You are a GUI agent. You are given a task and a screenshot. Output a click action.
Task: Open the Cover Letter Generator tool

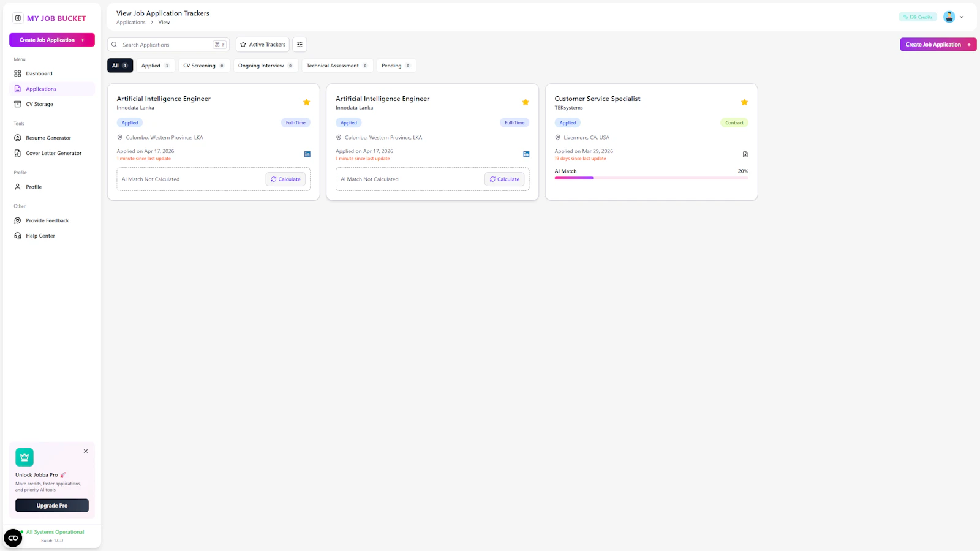(52, 153)
